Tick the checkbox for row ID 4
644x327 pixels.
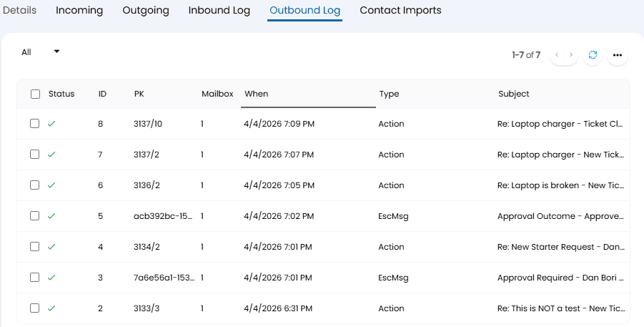[35, 247]
